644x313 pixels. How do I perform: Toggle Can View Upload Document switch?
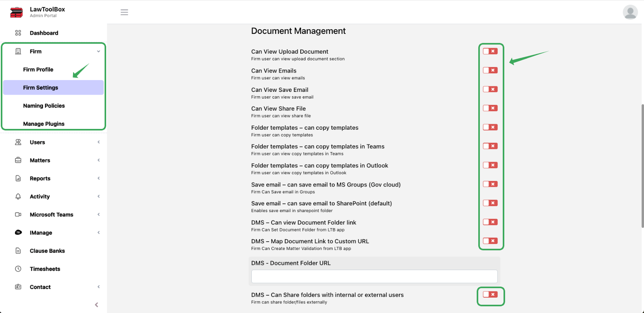(490, 51)
